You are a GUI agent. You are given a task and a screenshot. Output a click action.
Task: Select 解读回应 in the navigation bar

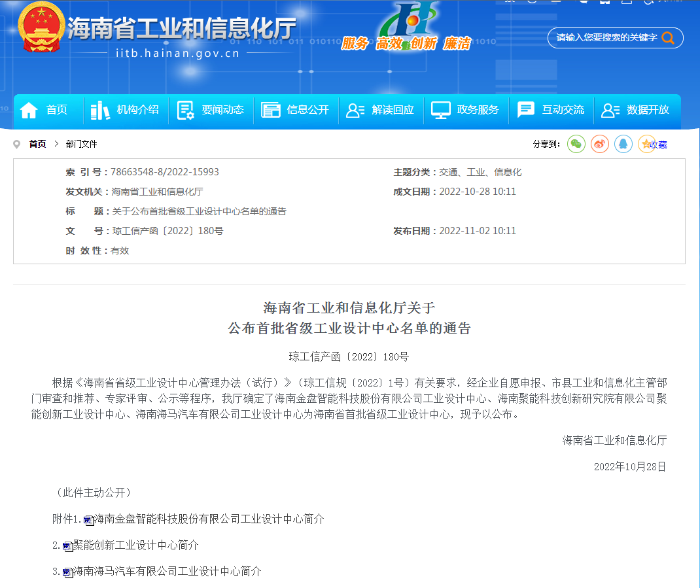coord(381,110)
